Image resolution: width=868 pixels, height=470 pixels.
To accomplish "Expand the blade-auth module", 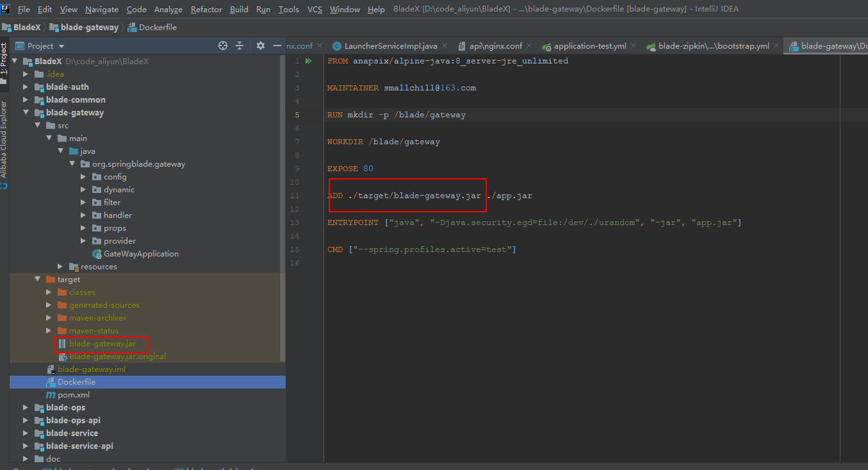I will point(26,87).
